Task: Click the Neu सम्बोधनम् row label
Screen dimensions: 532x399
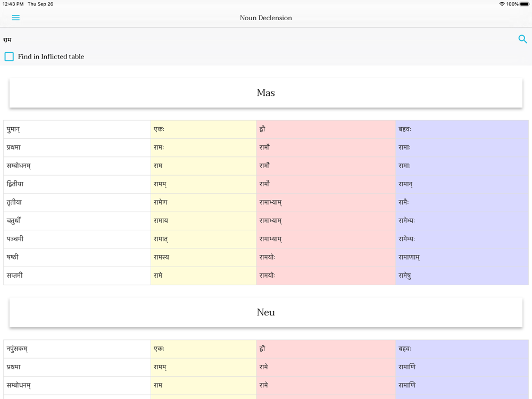Action: click(77, 385)
